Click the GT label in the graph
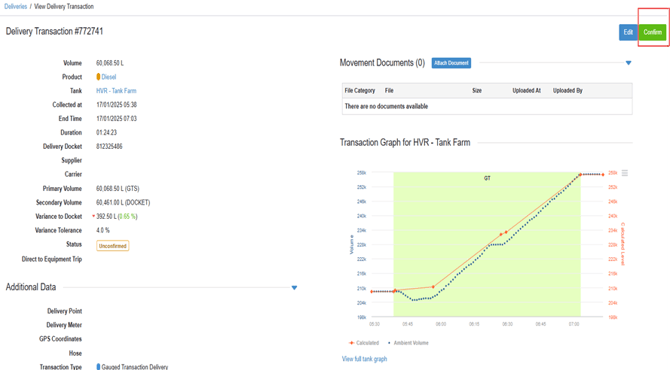This screenshot has height=370, width=670. tap(487, 178)
